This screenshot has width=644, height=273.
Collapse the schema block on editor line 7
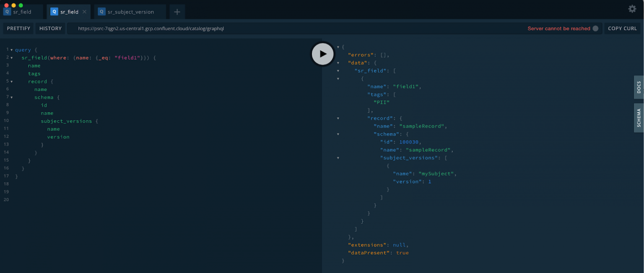11,97
